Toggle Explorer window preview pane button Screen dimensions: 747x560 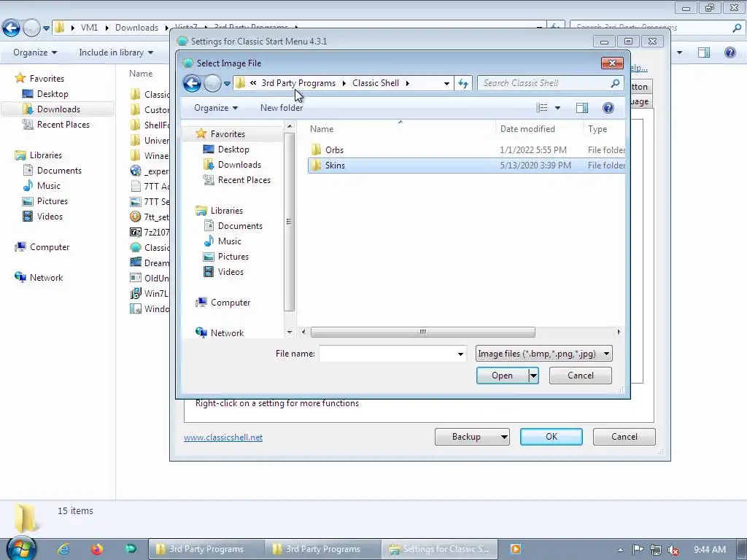(x=704, y=52)
